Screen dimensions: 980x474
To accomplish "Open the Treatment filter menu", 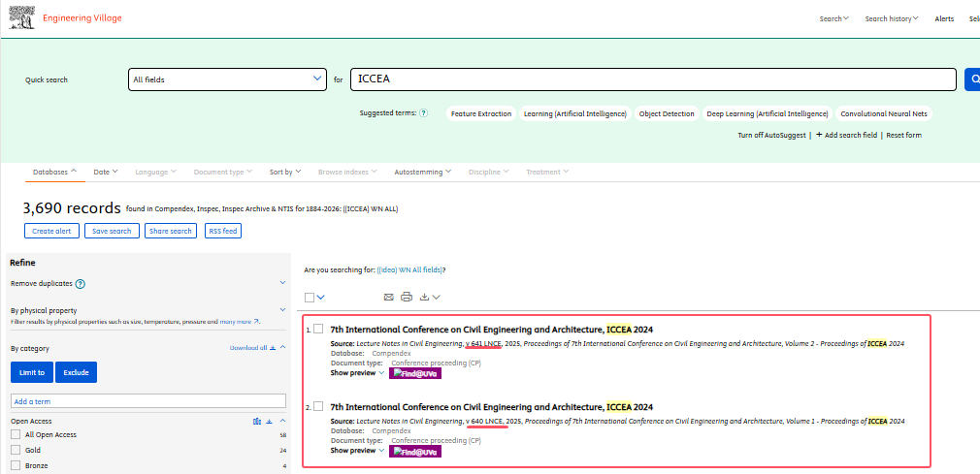I will click(547, 172).
